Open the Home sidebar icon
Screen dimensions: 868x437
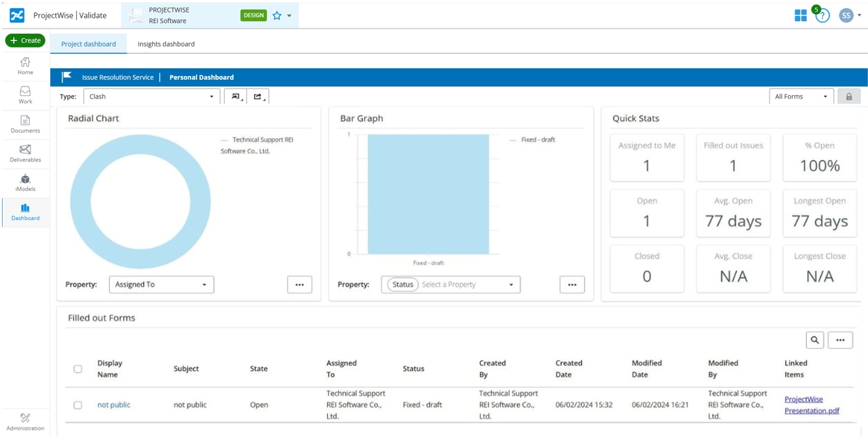click(x=25, y=61)
